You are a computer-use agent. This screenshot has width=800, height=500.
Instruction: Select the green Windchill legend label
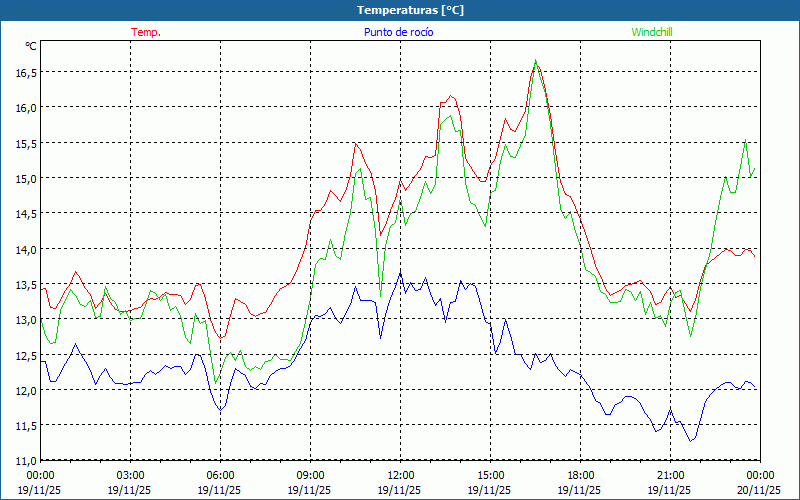pos(651,32)
